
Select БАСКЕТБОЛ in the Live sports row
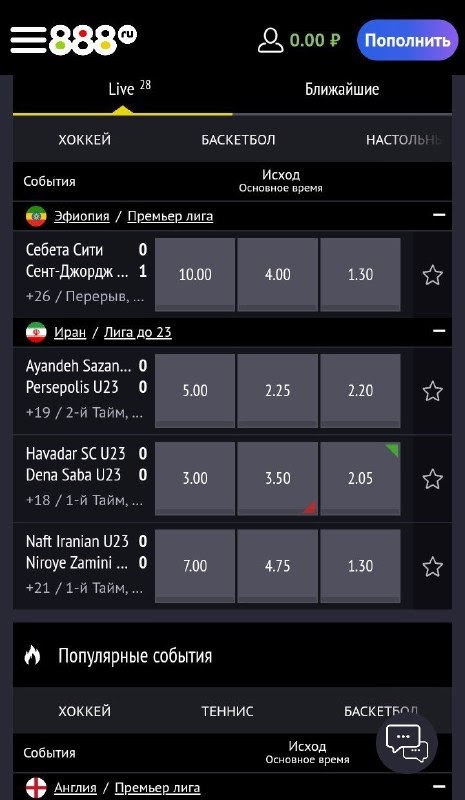click(238, 140)
